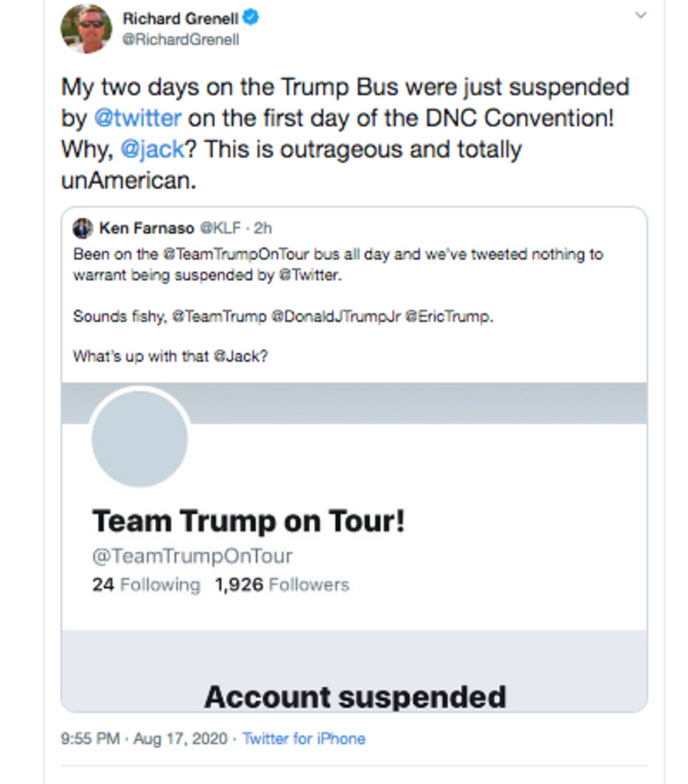Click the quoted tweet's 2h timestamp
Screen dimensions: 688x784
264,228
